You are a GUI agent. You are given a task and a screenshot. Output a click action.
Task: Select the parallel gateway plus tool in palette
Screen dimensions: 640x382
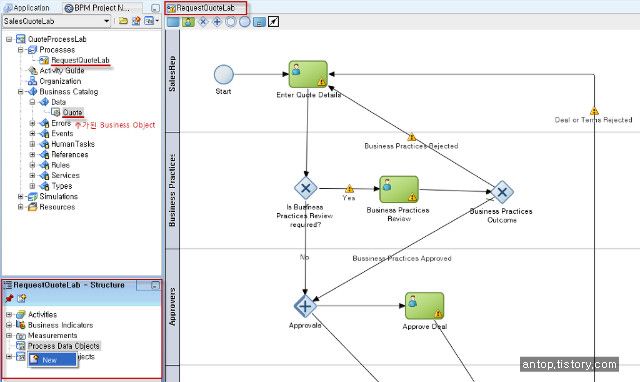[217, 22]
